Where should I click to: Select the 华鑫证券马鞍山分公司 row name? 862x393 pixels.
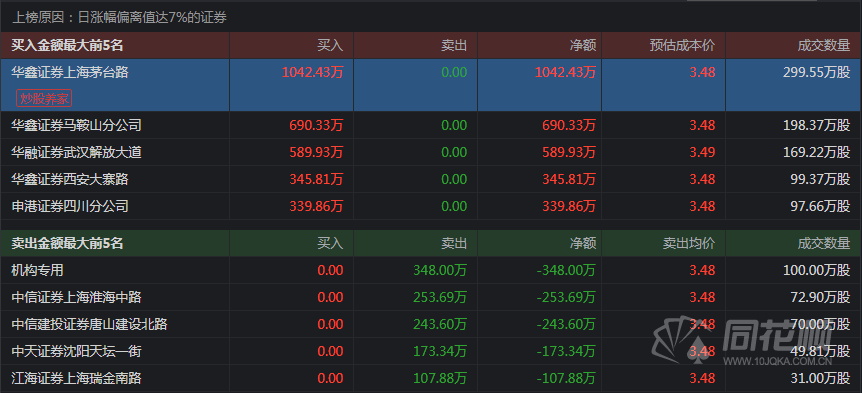pyautogui.click(x=76, y=125)
